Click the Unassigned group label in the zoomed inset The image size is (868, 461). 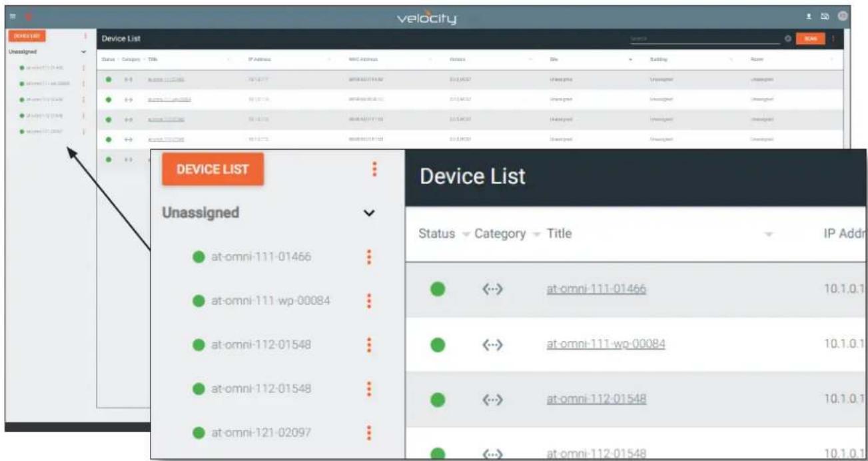pos(201,213)
